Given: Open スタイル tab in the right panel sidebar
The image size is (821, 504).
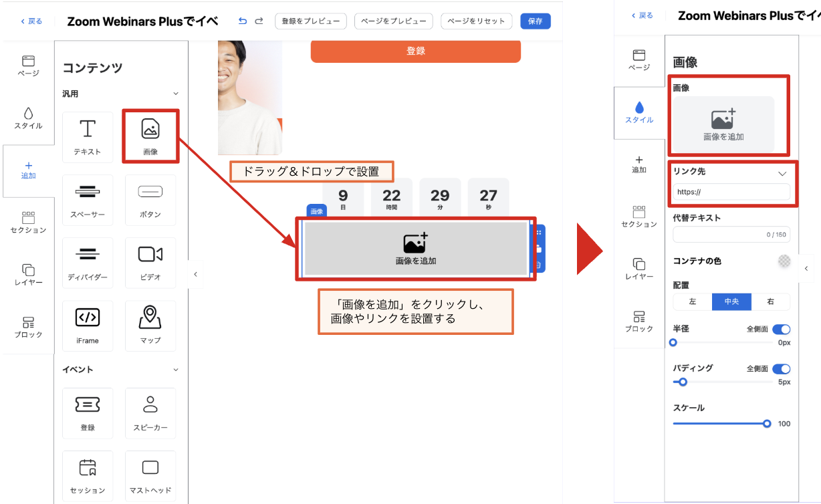Looking at the screenshot, I should click(639, 112).
